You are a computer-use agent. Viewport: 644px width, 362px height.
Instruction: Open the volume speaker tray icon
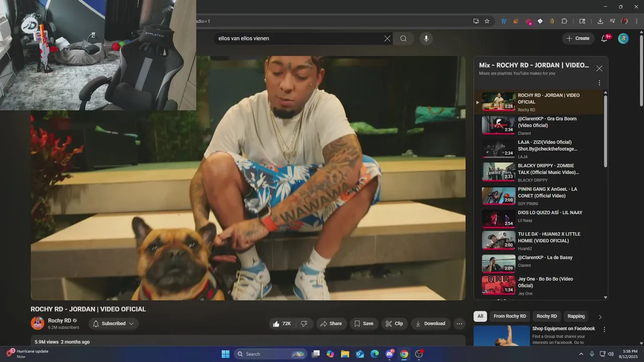611,354
